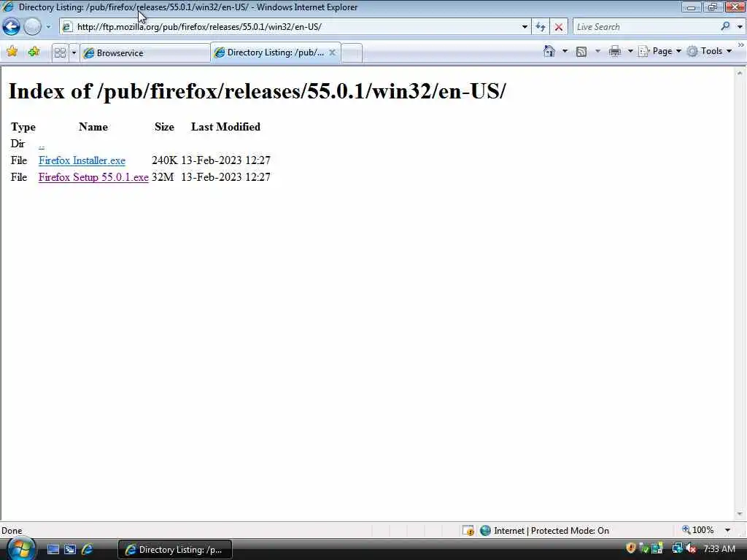This screenshot has width=747, height=560.
Task: Expand the zoom level dropdown arrow
Action: 727,530
